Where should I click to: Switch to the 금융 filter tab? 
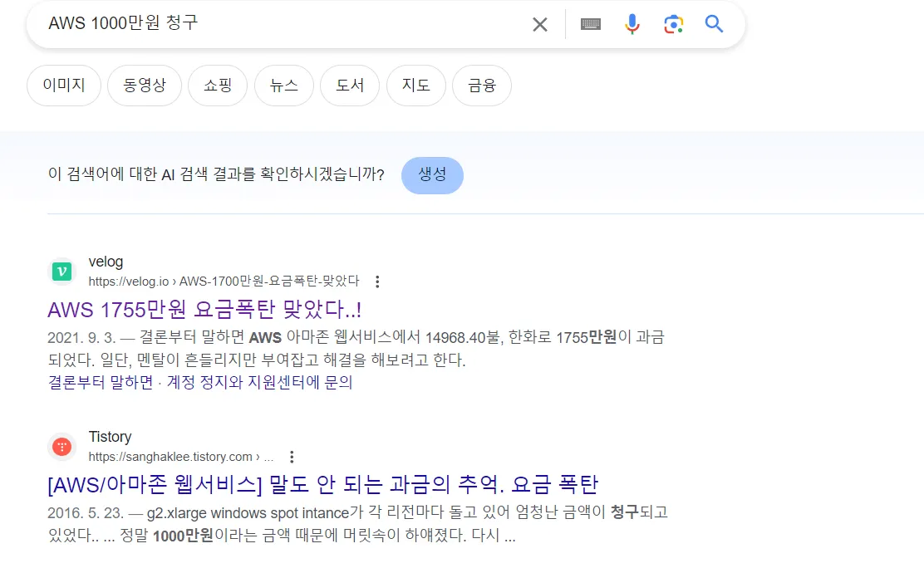(482, 86)
